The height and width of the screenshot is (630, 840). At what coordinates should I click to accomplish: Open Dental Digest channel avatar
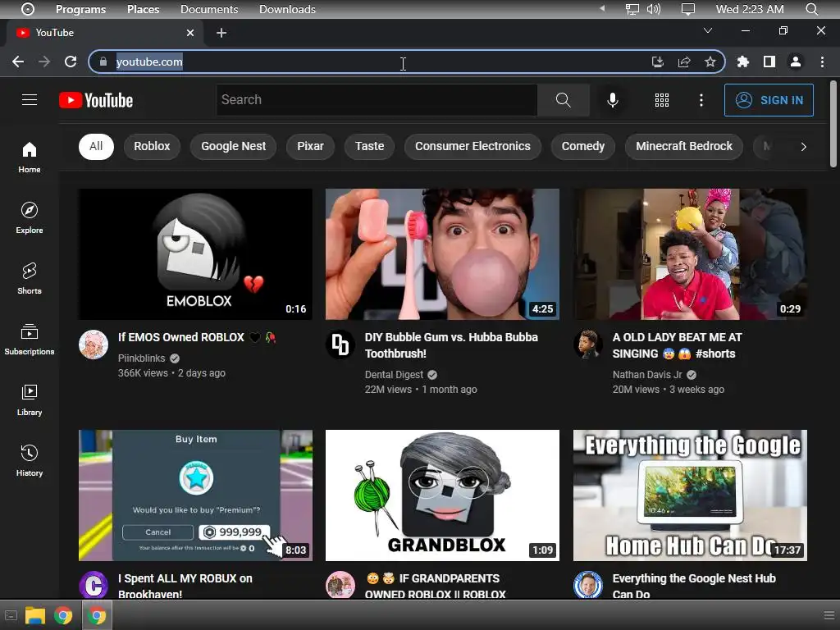pyautogui.click(x=340, y=345)
